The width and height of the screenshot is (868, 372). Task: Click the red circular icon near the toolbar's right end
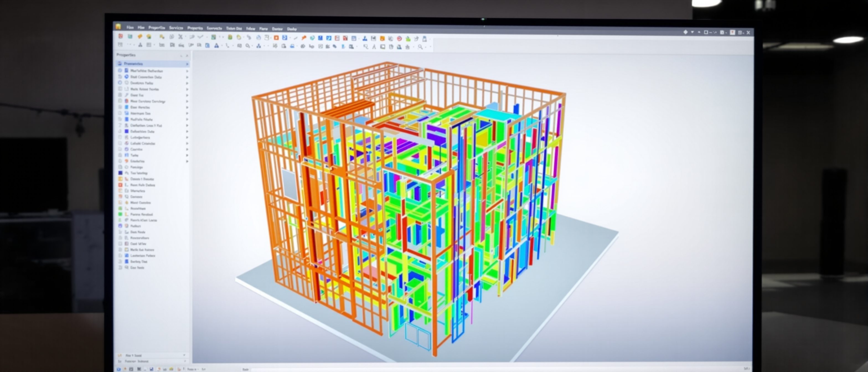[x=399, y=39]
